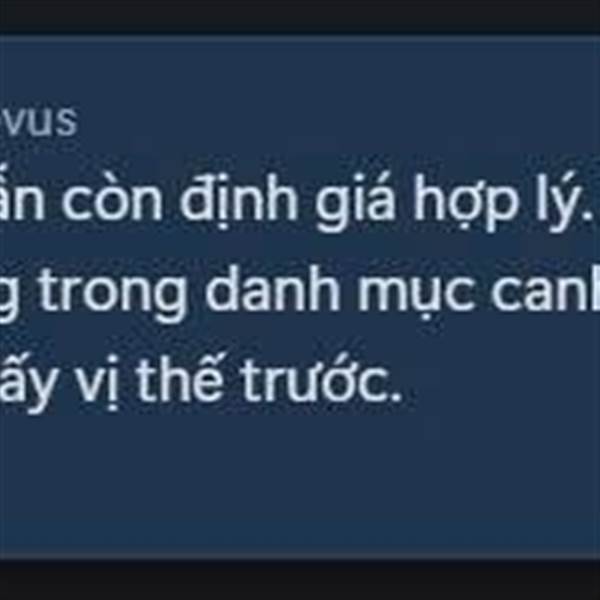Screen dimensions: 600x600
Task: Click the black bar below the message panel
Action: point(300,580)
